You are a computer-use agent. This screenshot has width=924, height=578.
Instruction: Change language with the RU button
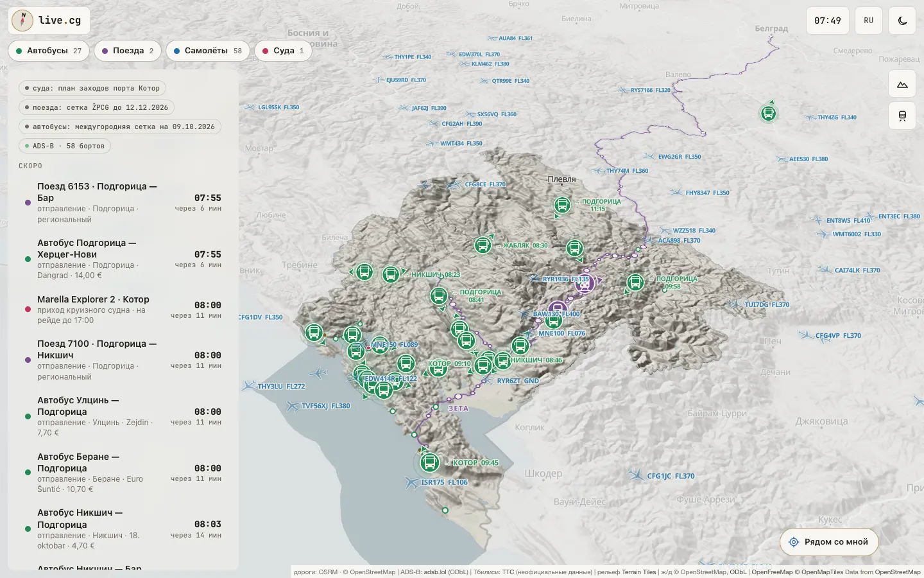pos(869,21)
